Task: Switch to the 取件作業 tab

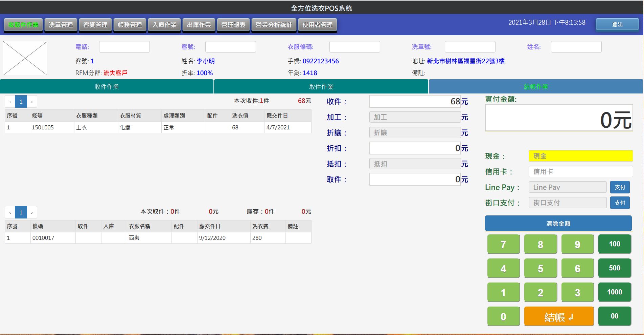Action: [x=321, y=87]
